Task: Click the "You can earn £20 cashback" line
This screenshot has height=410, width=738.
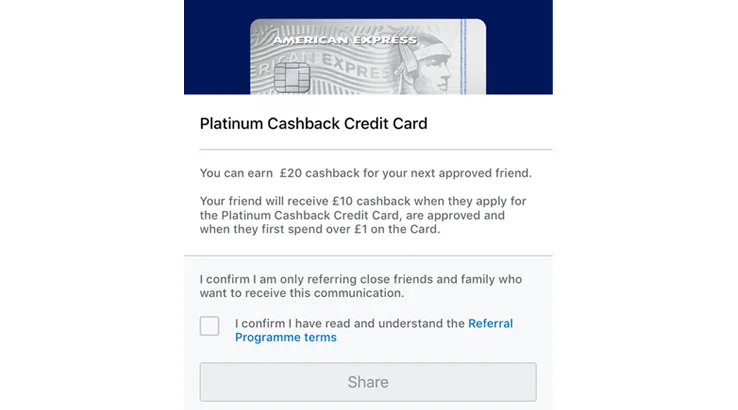Action: coord(365,173)
